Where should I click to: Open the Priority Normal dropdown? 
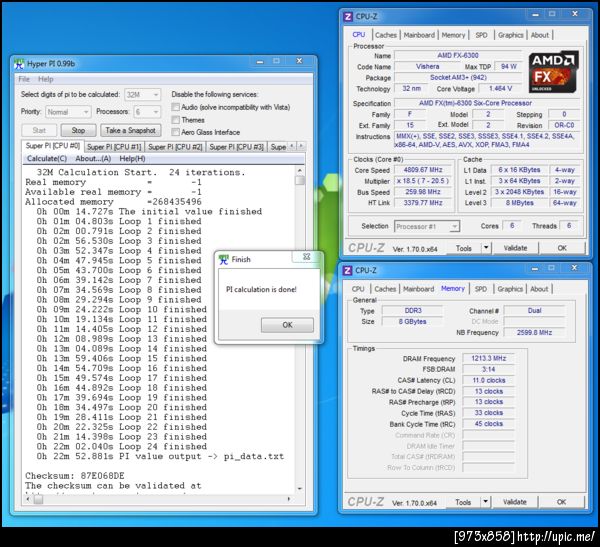(68, 112)
